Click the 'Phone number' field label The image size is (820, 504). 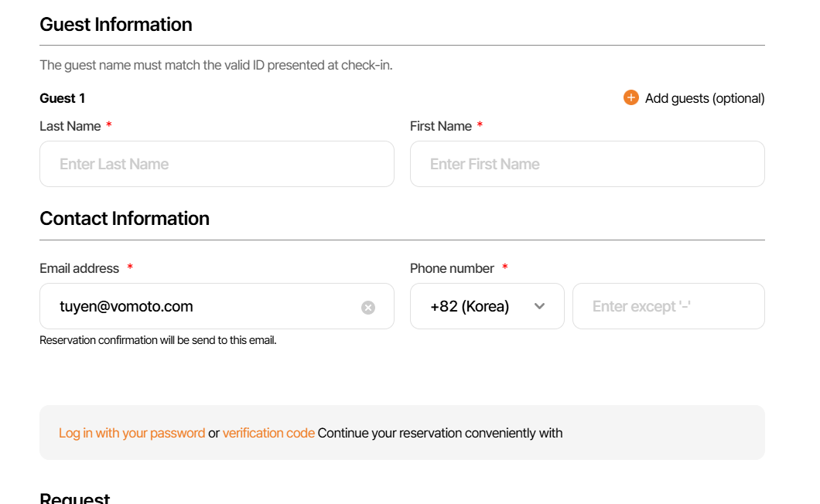(452, 268)
